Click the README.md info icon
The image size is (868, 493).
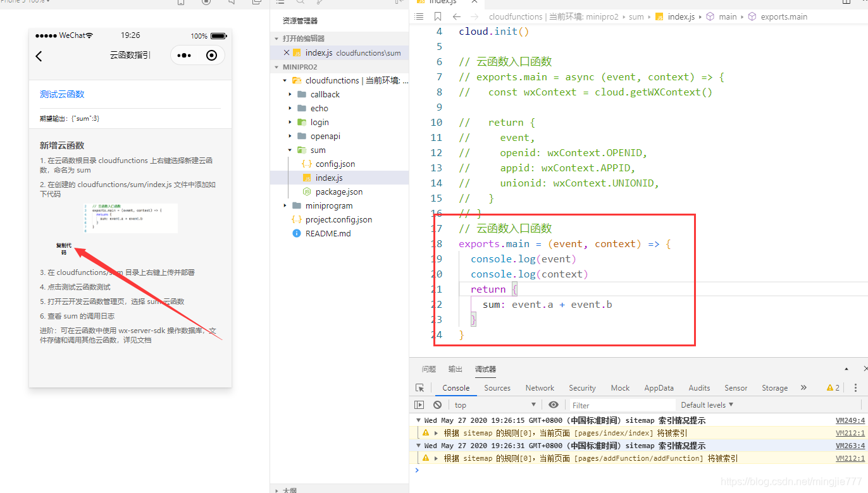point(297,233)
